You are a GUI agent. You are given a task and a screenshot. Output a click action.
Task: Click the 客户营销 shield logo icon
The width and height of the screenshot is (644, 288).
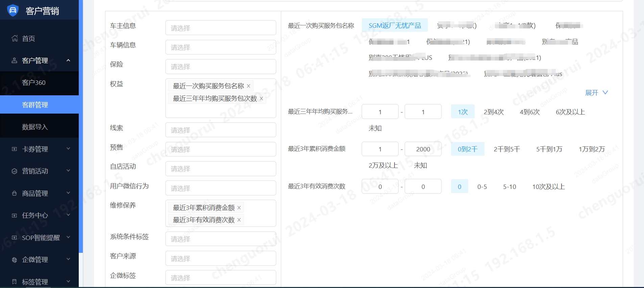[x=13, y=10]
